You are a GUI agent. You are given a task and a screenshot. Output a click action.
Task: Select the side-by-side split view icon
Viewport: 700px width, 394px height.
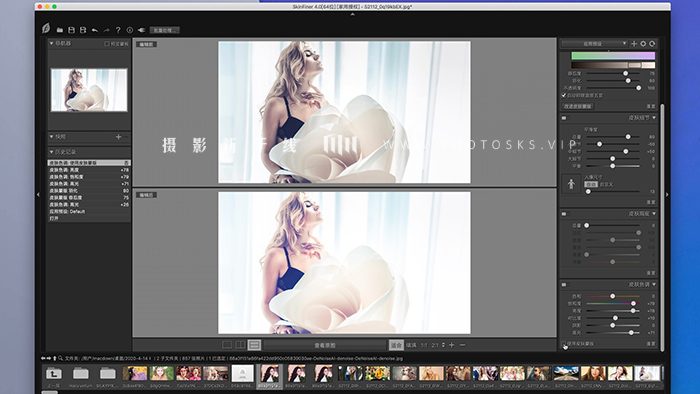point(240,345)
